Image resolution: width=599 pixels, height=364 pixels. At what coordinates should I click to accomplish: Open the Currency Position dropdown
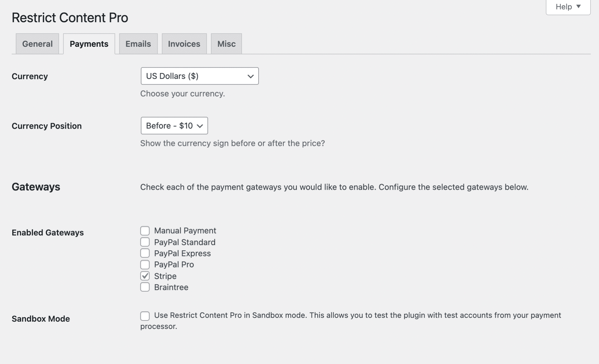click(x=174, y=126)
